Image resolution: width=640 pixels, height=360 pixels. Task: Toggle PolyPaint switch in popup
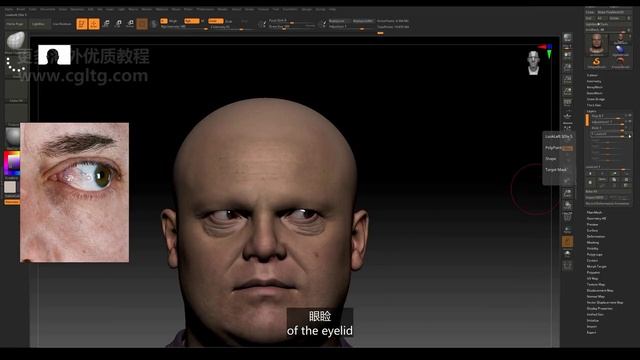tap(567, 148)
